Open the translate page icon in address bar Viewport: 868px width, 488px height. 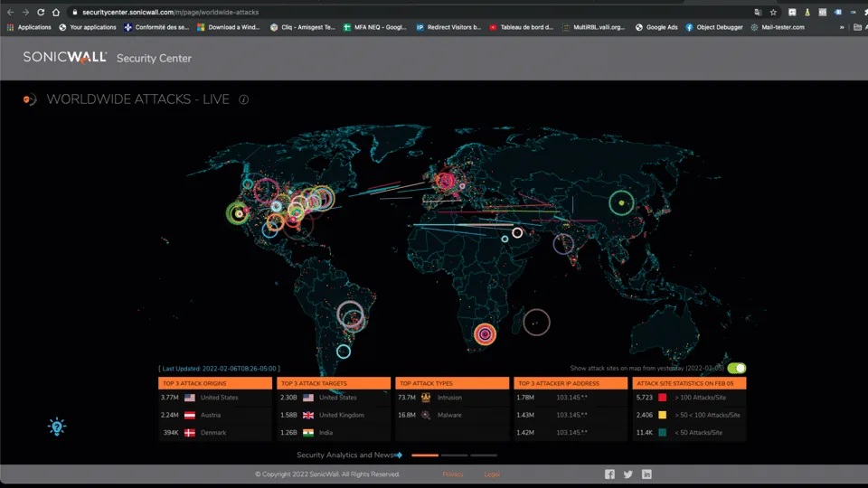click(x=758, y=12)
